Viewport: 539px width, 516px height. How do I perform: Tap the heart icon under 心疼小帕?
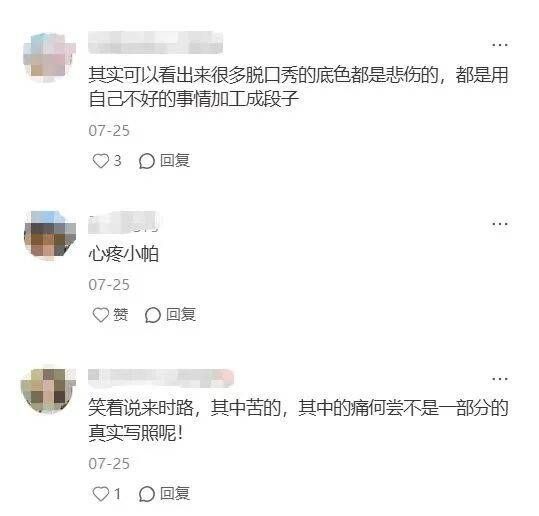[x=101, y=315]
